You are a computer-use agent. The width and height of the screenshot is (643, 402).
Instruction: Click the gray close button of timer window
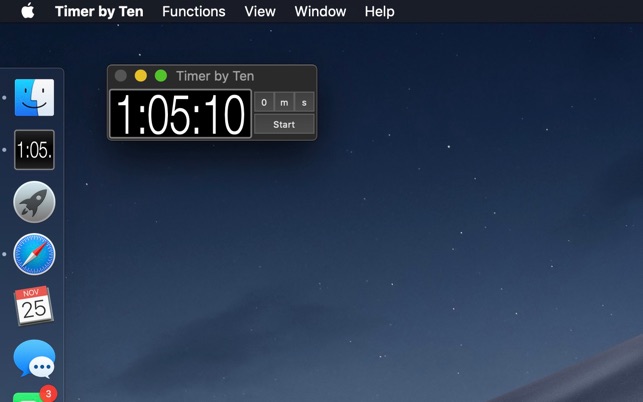(121, 76)
